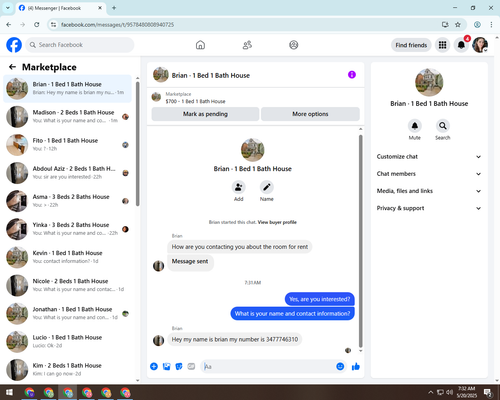Attach a photo using image icon
Image resolution: width=500 pixels, height=400 pixels.
[x=167, y=367]
